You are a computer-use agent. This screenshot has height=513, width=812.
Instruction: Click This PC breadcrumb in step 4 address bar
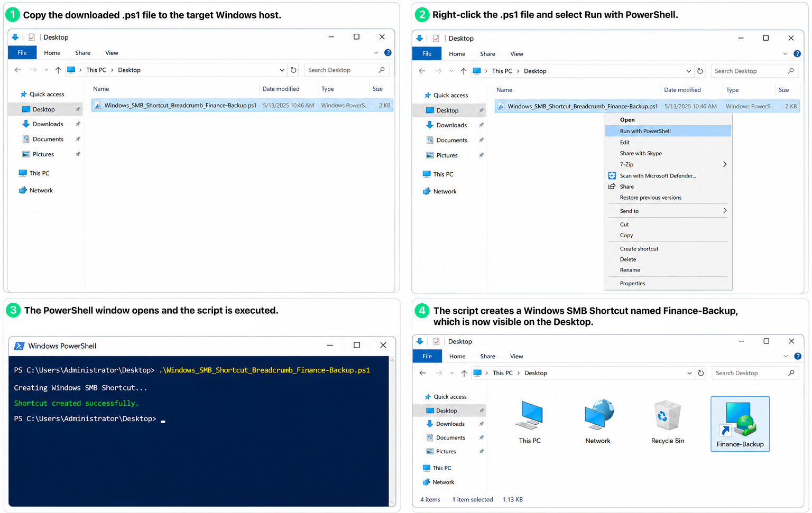click(502, 373)
